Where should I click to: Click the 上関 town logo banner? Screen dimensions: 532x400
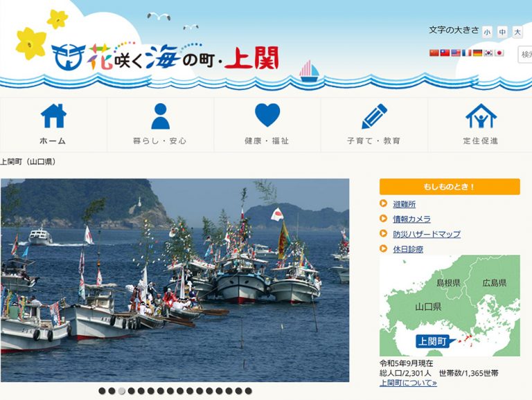[x=166, y=57]
